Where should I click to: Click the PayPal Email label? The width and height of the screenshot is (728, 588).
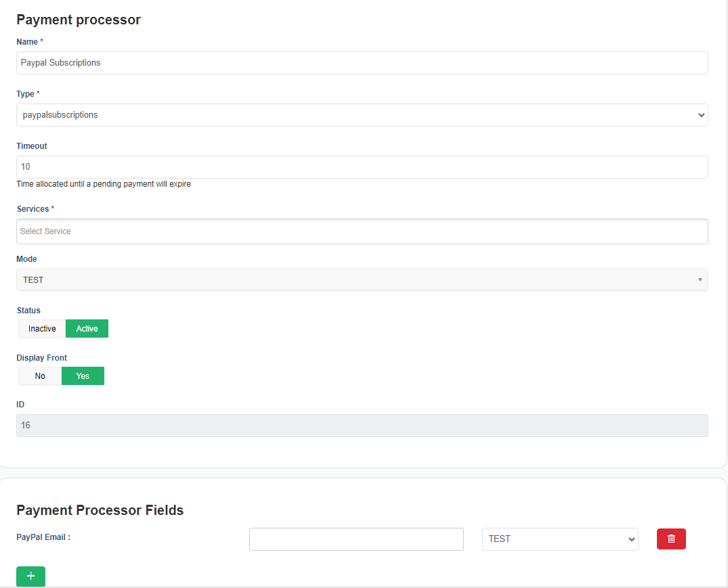click(x=43, y=537)
